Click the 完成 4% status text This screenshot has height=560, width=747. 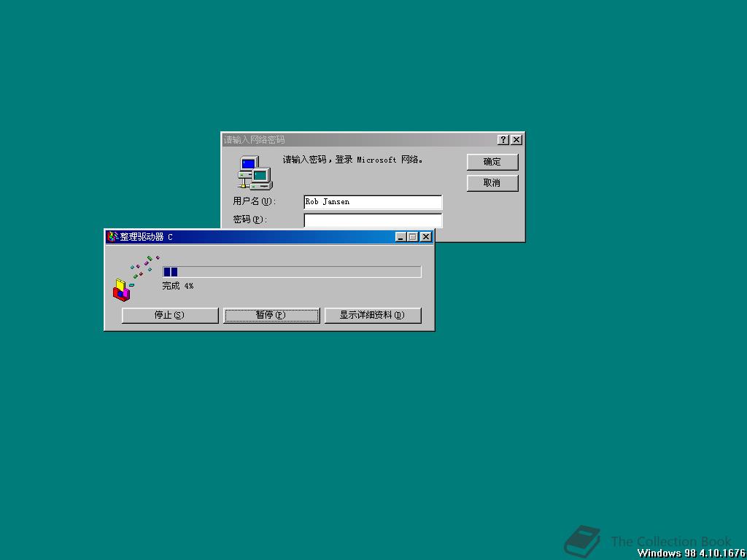(178, 286)
